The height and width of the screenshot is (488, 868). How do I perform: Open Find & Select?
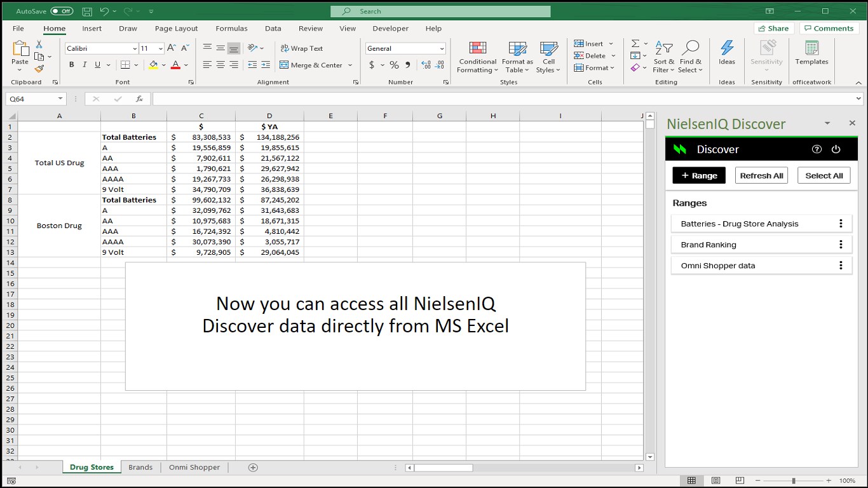pos(690,57)
